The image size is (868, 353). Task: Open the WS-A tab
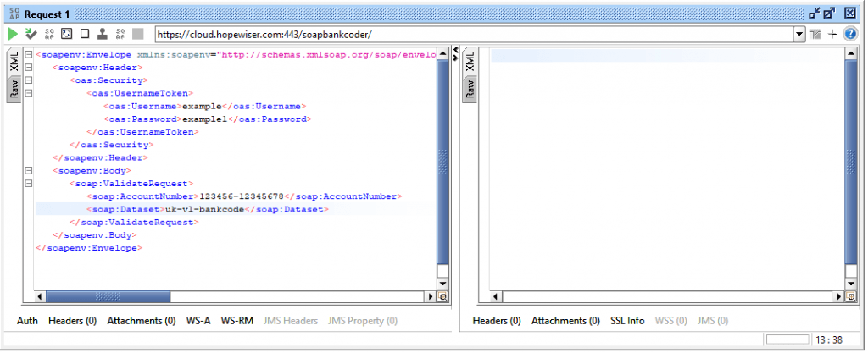(198, 321)
